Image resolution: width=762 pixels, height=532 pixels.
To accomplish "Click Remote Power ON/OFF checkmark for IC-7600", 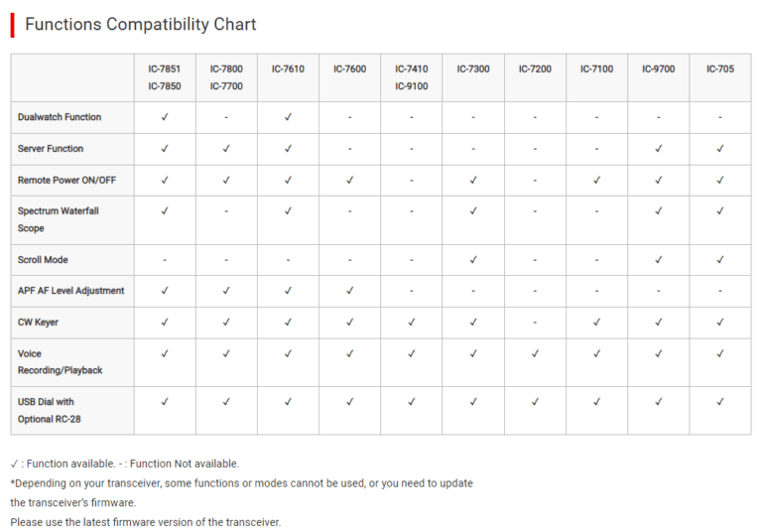I will (349, 181).
